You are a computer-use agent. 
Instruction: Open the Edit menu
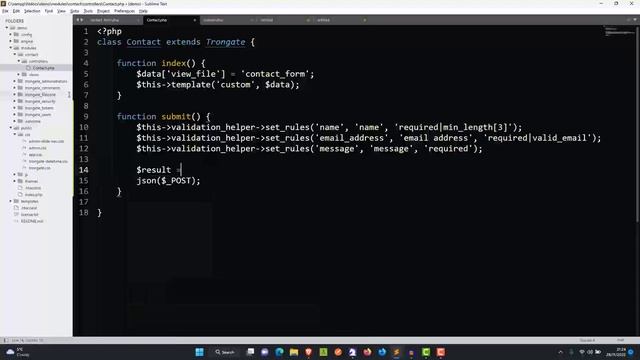point(16,11)
